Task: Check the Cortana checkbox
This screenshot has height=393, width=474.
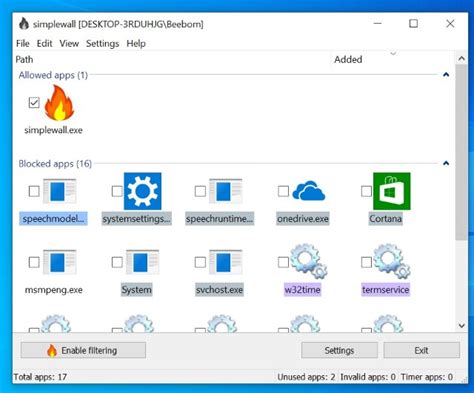Action: point(366,191)
